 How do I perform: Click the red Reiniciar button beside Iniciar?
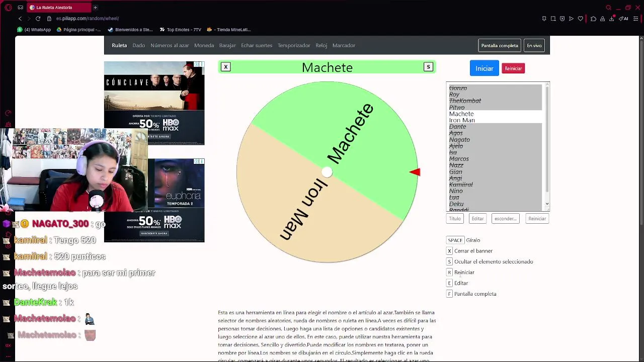coord(513,68)
